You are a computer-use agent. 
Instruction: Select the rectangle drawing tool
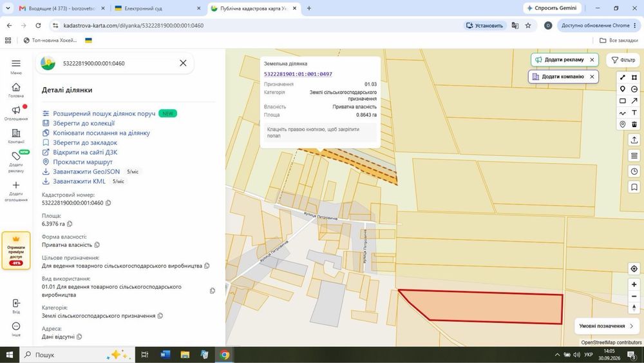tap(623, 101)
